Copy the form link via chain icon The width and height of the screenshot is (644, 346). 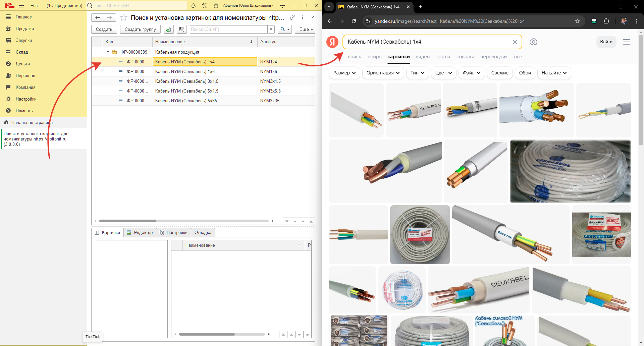pyautogui.click(x=292, y=17)
